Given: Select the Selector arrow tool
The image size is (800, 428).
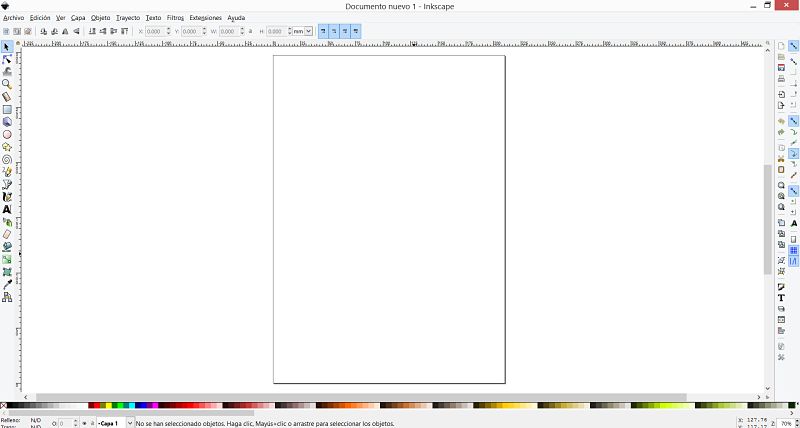Looking at the screenshot, I should coord(7,47).
